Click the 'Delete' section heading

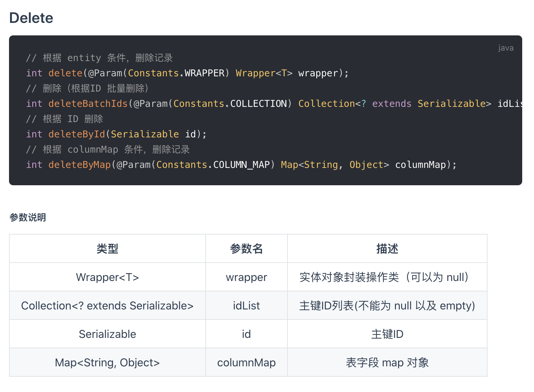tap(31, 18)
